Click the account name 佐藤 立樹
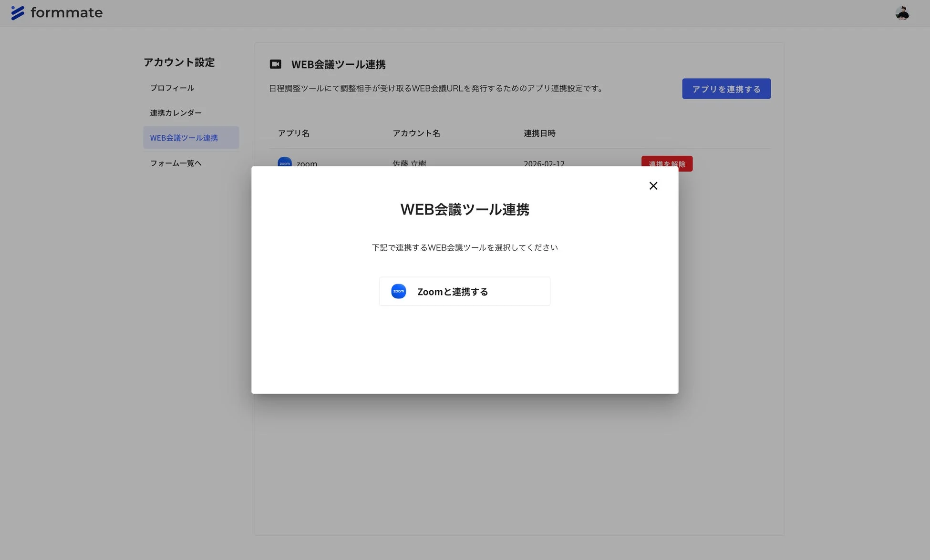This screenshot has height=560, width=930. click(409, 163)
